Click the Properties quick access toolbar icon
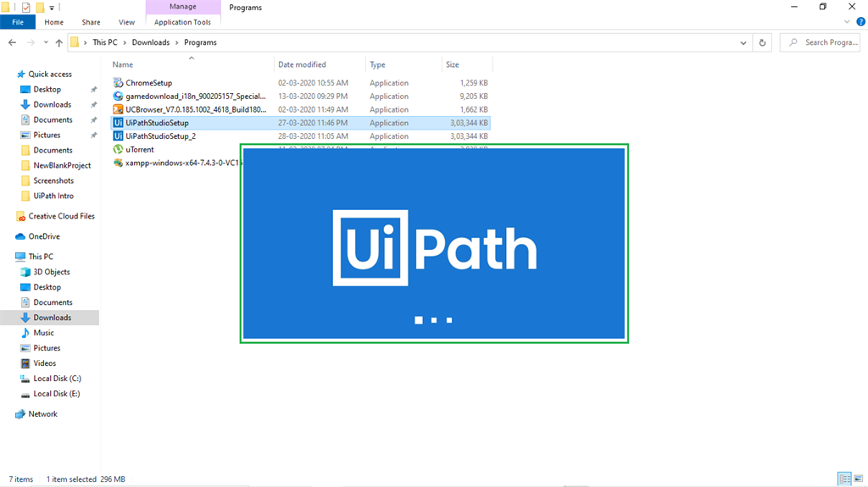 click(25, 8)
